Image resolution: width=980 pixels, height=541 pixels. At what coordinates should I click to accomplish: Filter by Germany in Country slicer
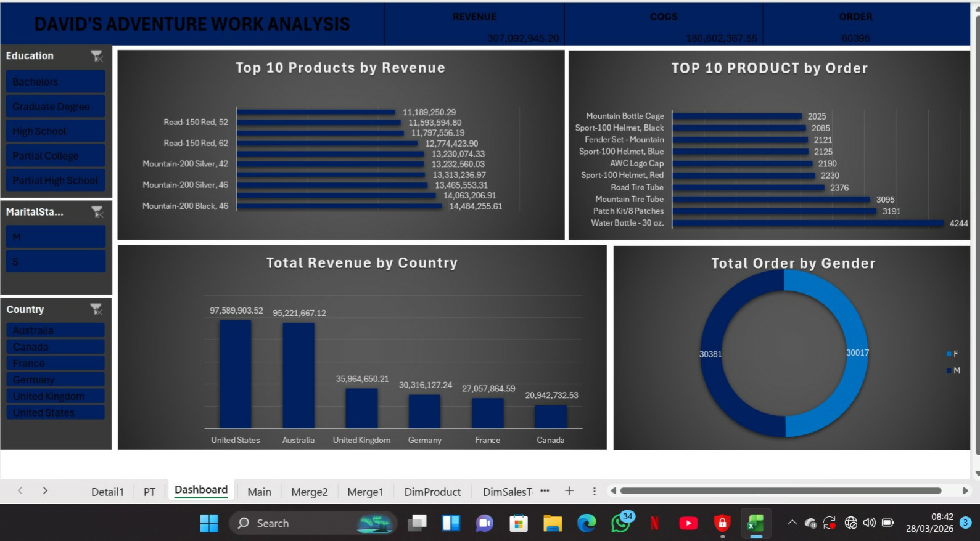(x=56, y=380)
